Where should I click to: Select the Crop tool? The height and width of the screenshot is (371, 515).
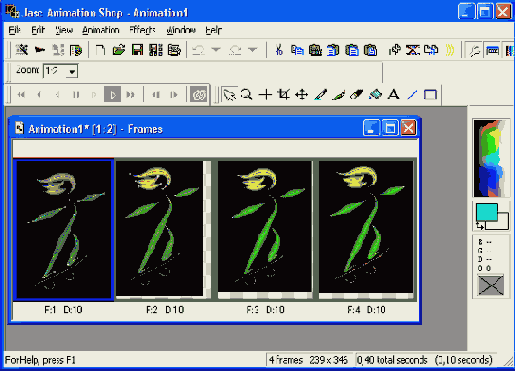283,95
